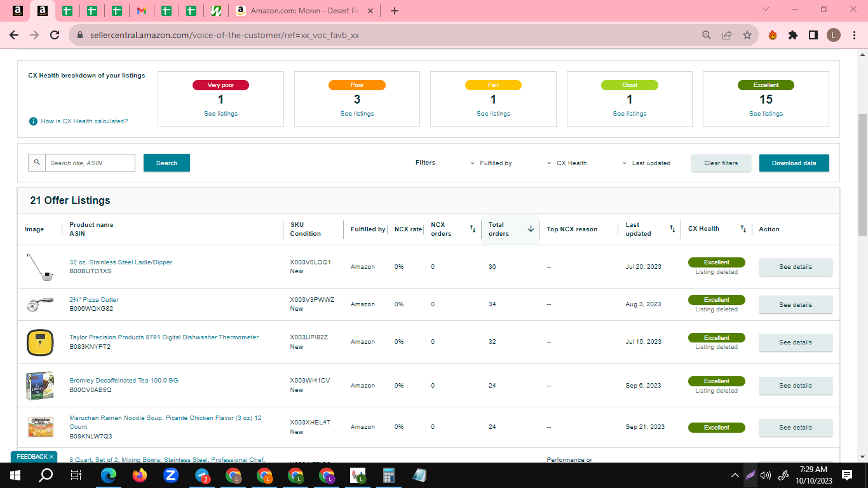Click the Download data button
868x488 pixels.
794,163
